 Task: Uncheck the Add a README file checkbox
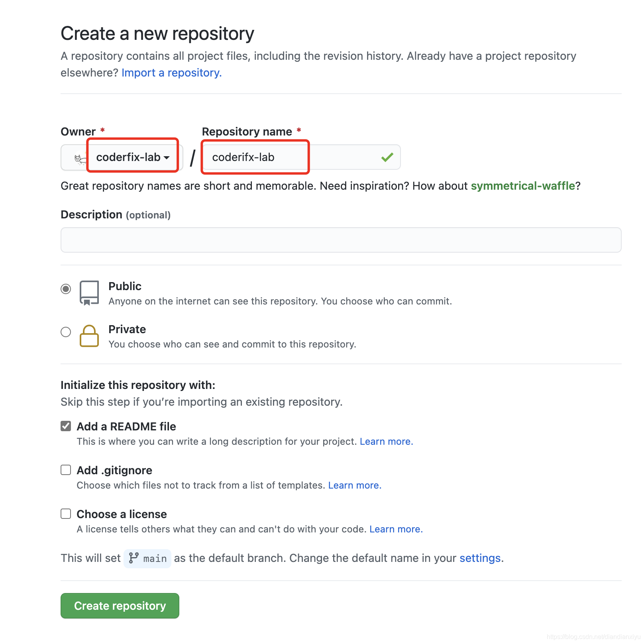(x=66, y=426)
